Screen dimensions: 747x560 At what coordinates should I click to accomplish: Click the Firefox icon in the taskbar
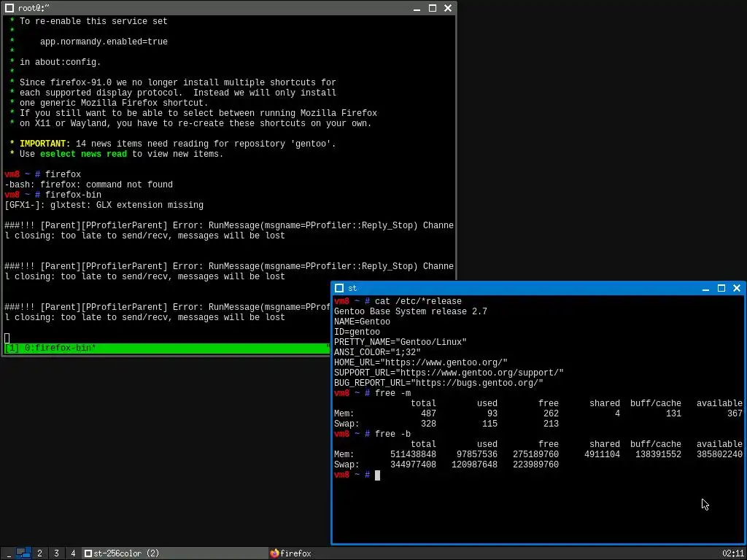tap(274, 553)
